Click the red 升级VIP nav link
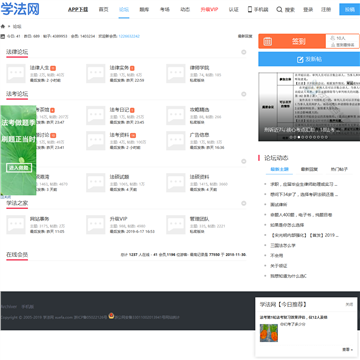Viewport: 360px width, 360px height. 209,10
